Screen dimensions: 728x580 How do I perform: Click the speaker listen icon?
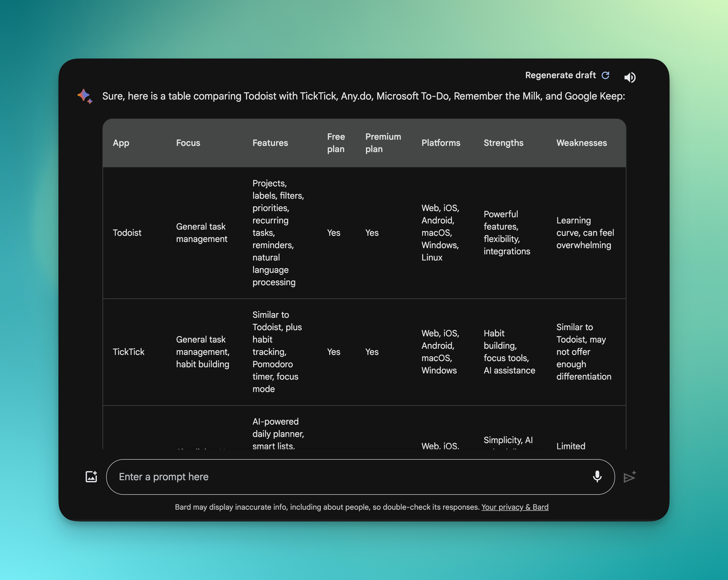(x=630, y=77)
